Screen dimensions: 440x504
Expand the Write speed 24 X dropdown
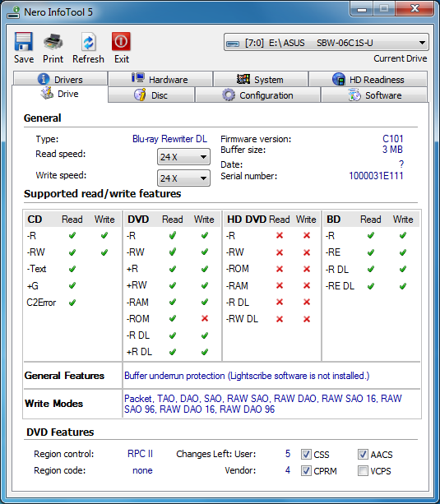click(183, 178)
